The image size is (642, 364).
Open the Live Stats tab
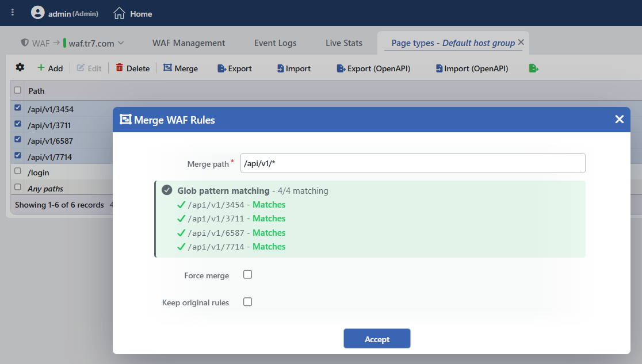pos(344,43)
